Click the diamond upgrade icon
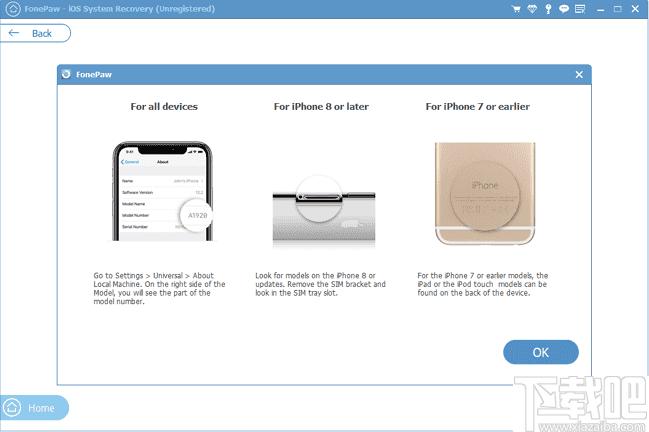The height and width of the screenshot is (432, 649). pos(532,9)
